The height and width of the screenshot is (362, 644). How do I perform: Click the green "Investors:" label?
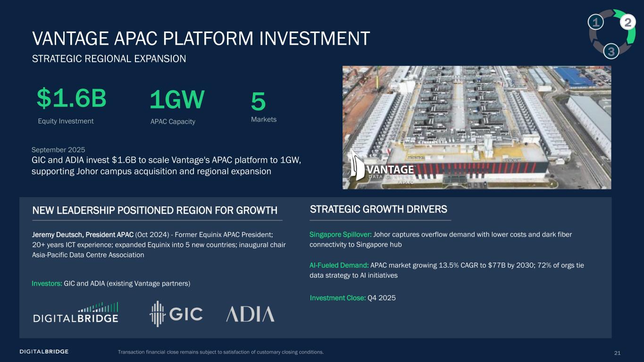pyautogui.click(x=47, y=283)
